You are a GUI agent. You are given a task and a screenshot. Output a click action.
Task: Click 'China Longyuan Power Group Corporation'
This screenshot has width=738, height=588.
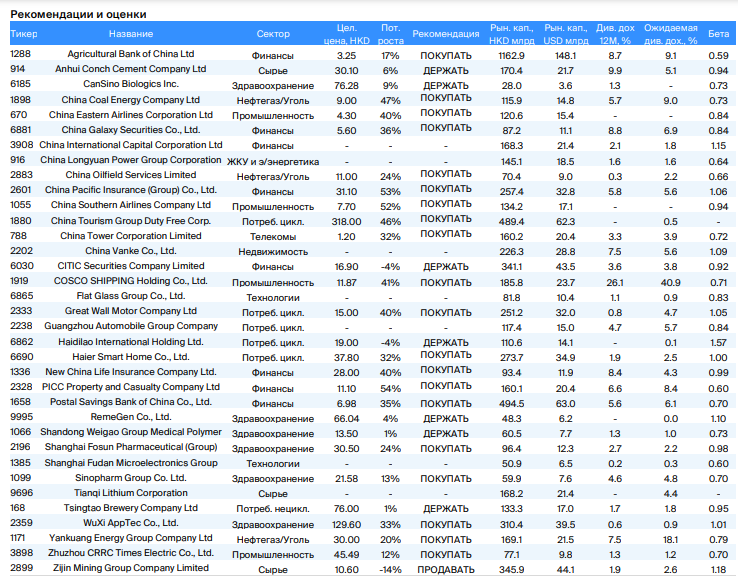coord(131,161)
